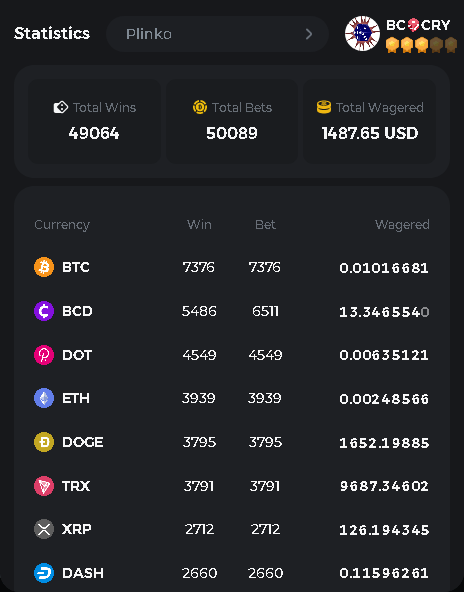Viewport: 464px width, 592px height.
Task: Open the user profile avatar
Action: 362,34
